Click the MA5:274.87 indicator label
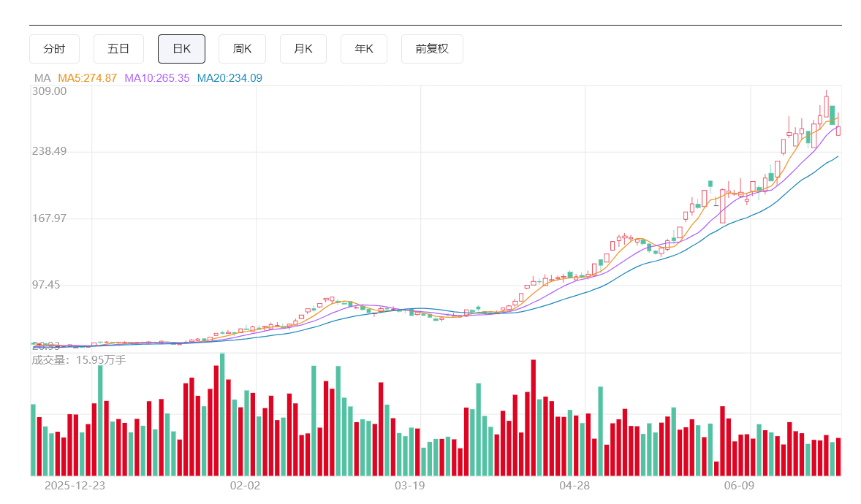Screen dimensions: 861x504 point(87,78)
